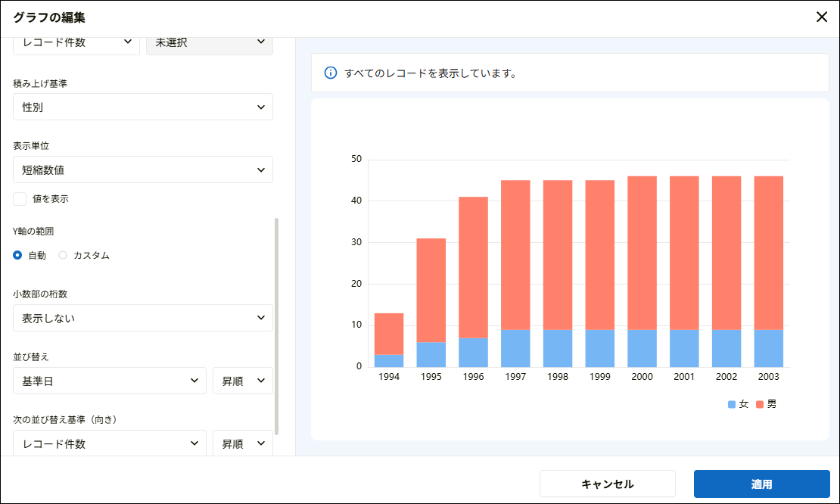Open the 表示単位 dropdown showing 短縮数値

(143, 170)
